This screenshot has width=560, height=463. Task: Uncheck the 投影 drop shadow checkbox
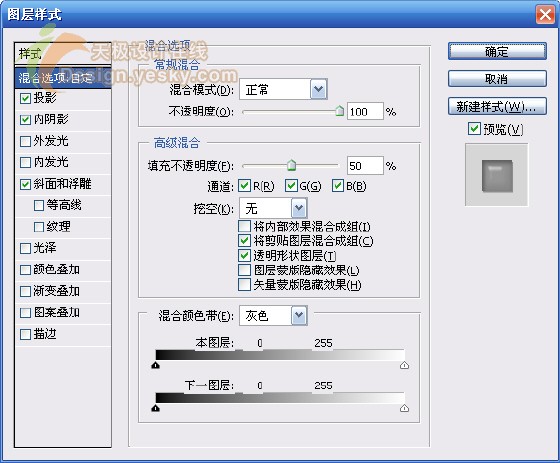click(x=25, y=98)
